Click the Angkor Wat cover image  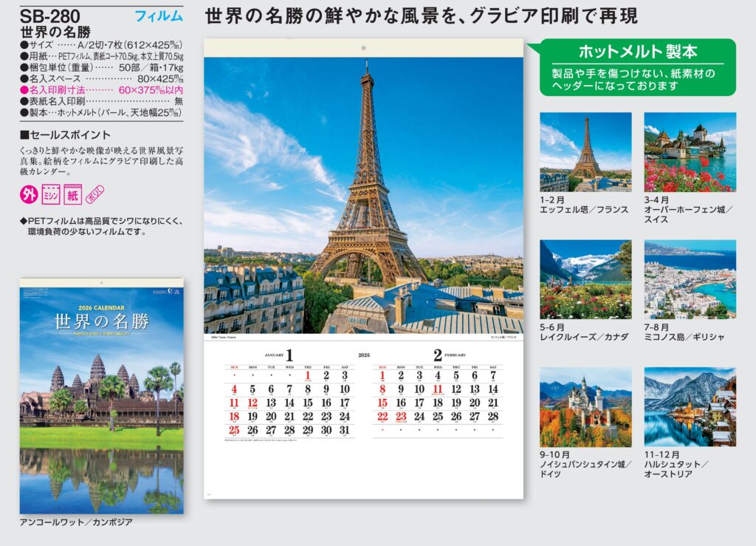[101, 396]
